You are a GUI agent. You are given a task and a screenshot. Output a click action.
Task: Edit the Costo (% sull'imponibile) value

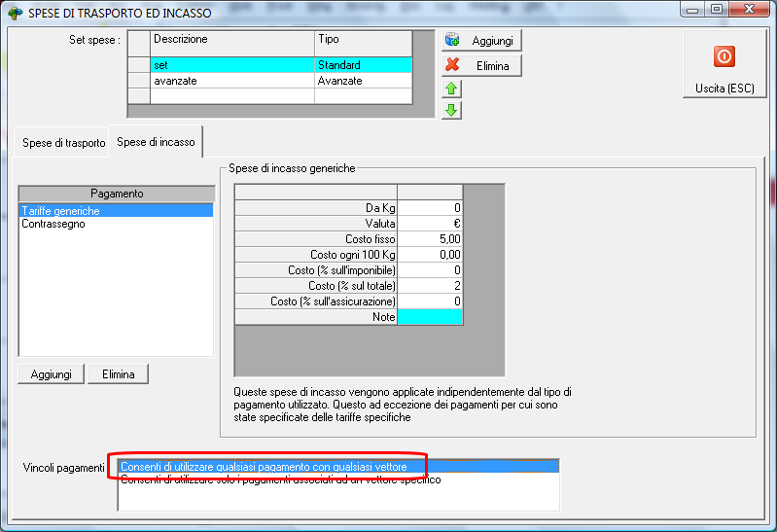tap(430, 270)
